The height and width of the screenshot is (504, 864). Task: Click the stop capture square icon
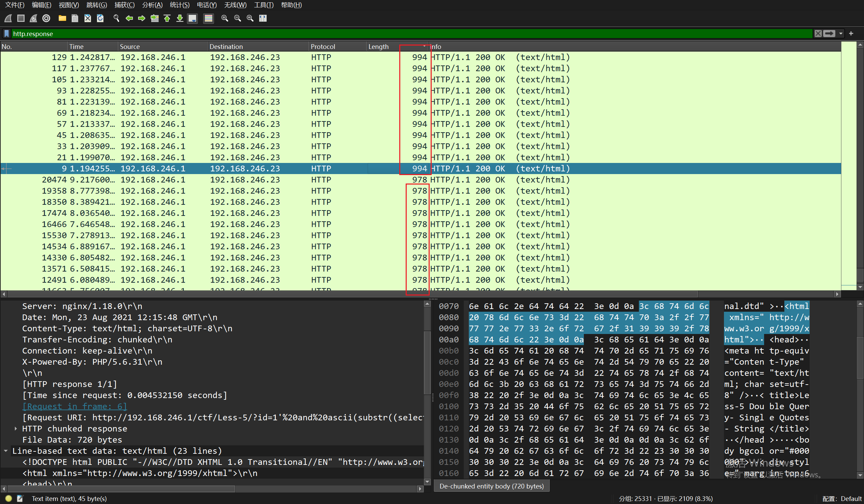click(21, 19)
